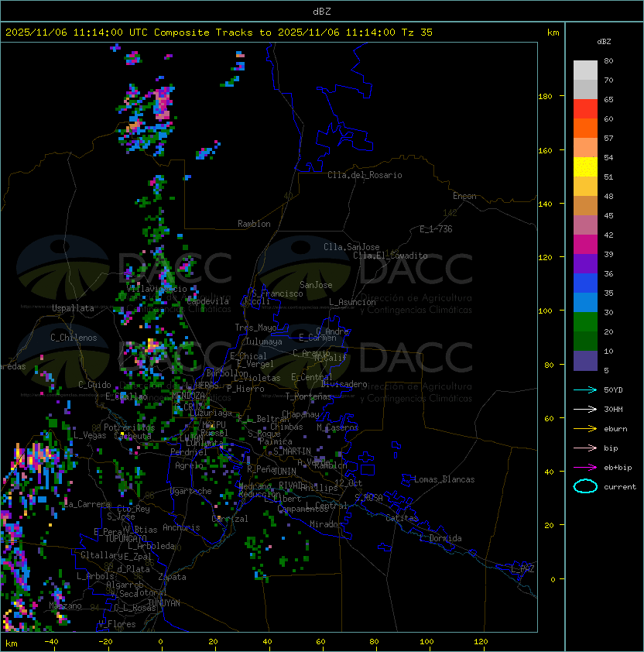Pick the green 30 dBZ legend swatch
Image resolution: width=644 pixels, height=652 pixels.
point(585,322)
